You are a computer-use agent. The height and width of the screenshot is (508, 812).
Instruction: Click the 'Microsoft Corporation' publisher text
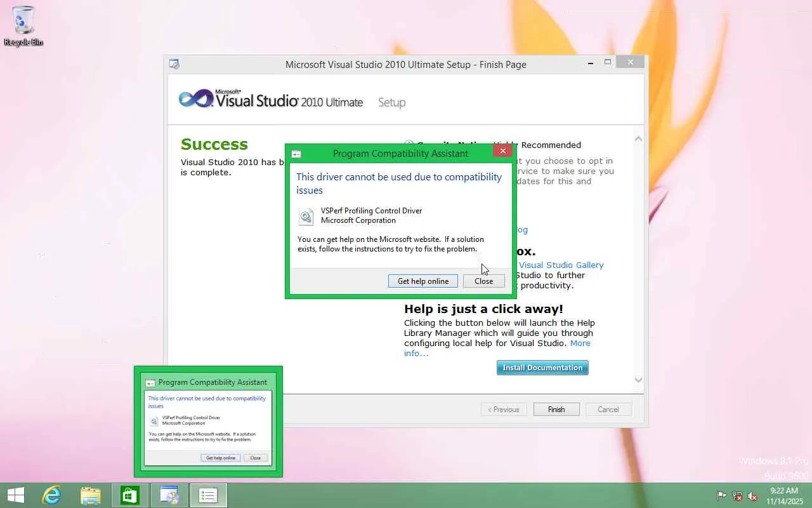tap(358, 220)
